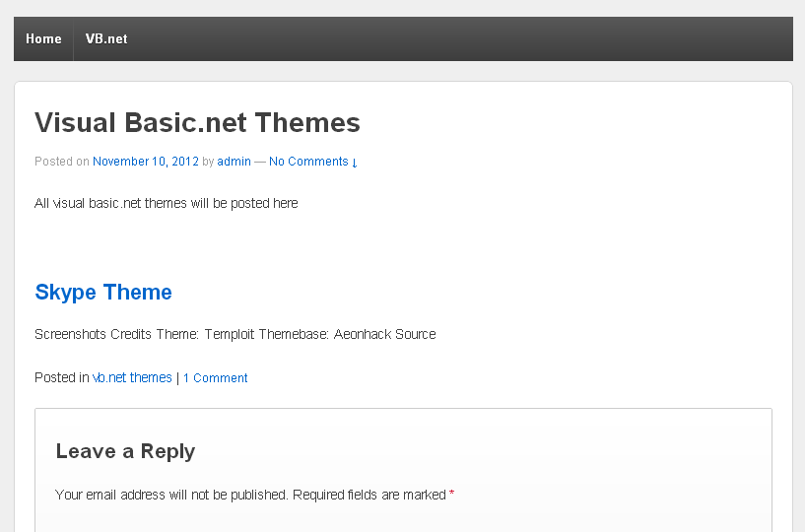Open the VB.net menu item
The width and height of the screenshot is (805, 532).
point(106,39)
